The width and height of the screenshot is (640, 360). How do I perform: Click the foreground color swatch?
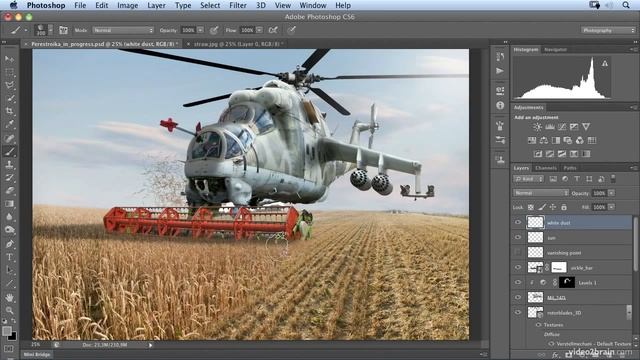click(7, 331)
